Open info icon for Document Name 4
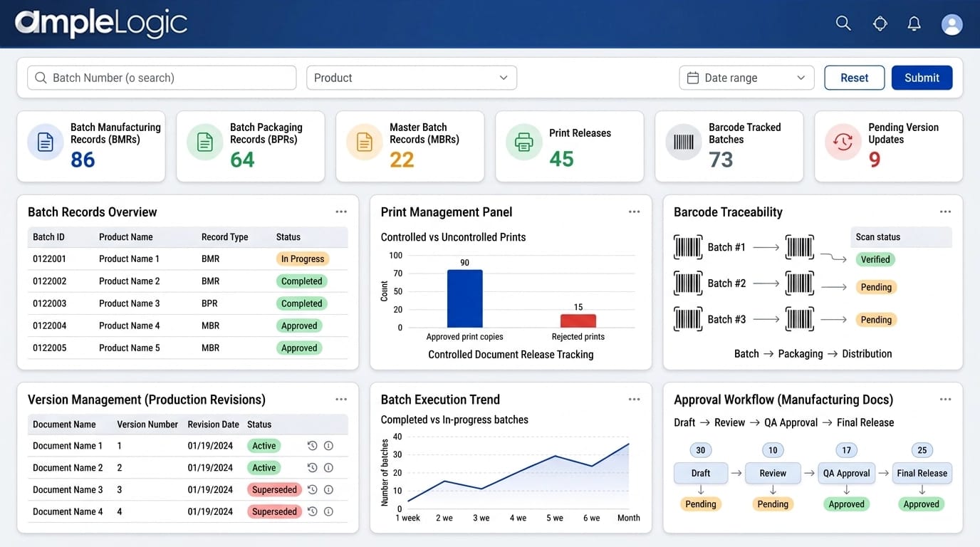The image size is (980, 547). click(328, 511)
